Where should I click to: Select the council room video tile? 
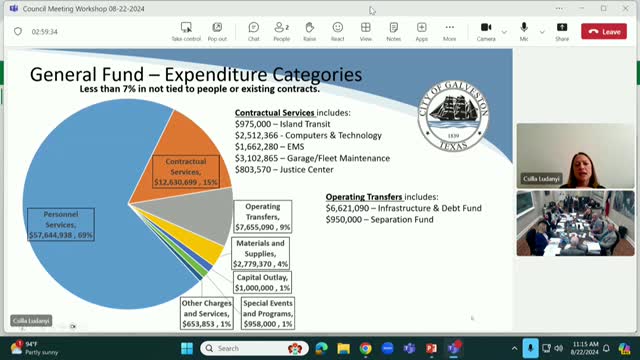point(576,223)
